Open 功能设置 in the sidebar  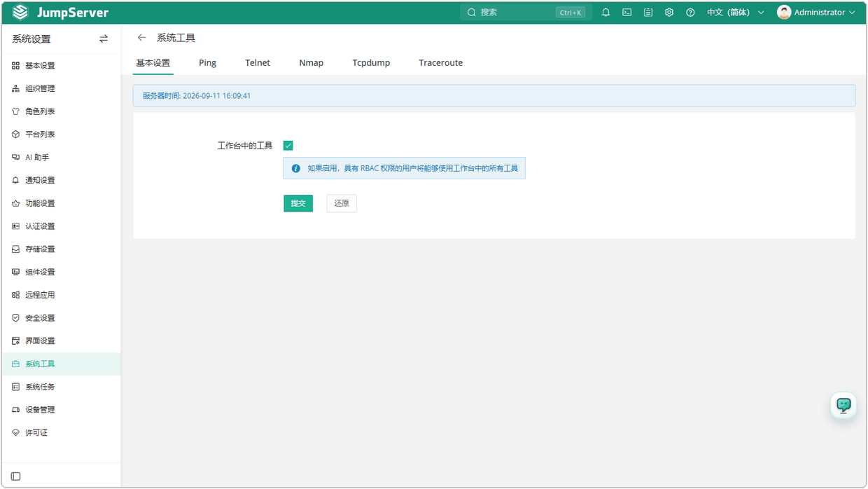point(61,203)
